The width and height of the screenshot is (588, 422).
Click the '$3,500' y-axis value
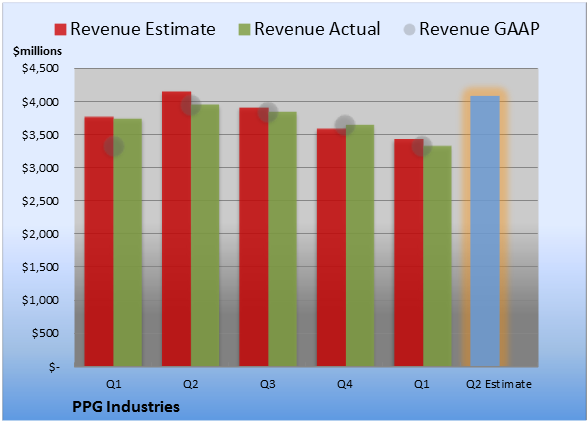pos(40,135)
